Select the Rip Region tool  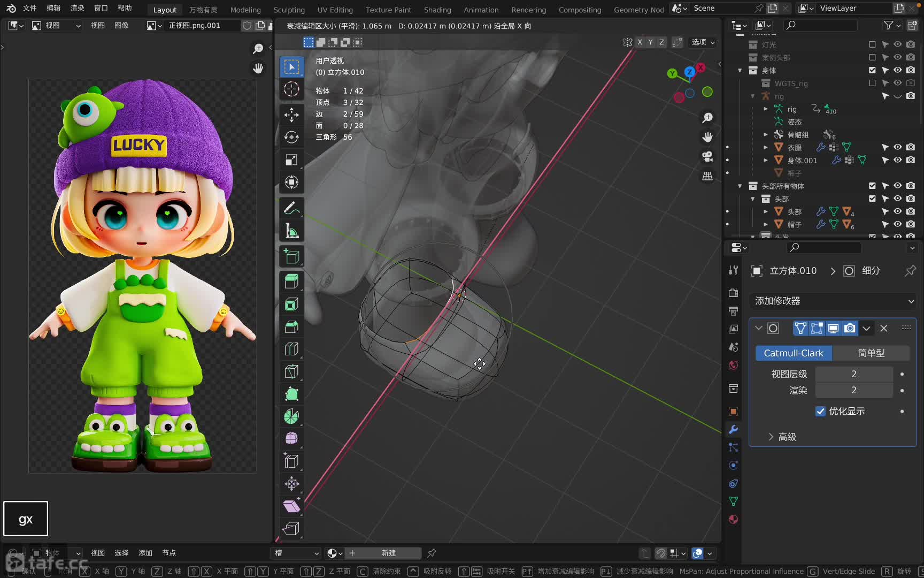[x=291, y=529]
